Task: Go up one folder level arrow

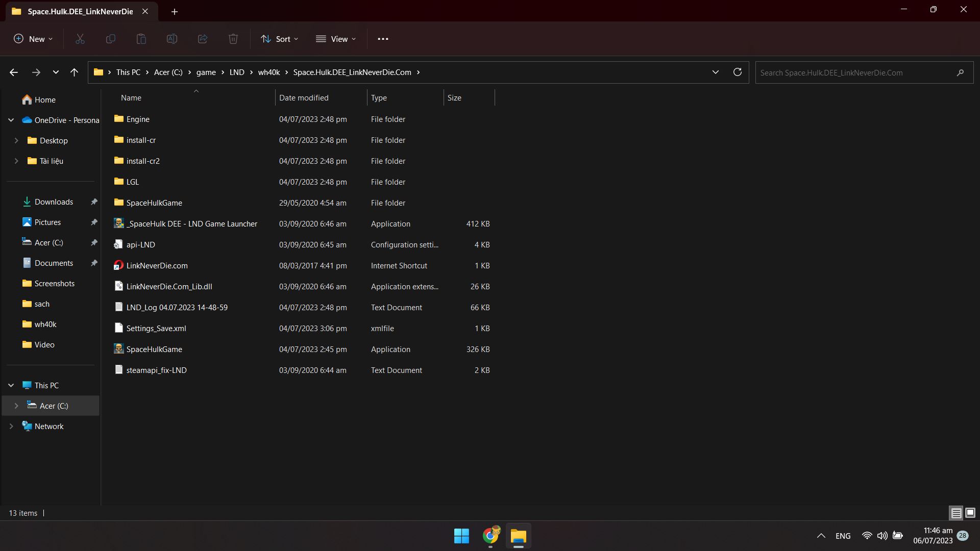Action: pyautogui.click(x=74, y=72)
